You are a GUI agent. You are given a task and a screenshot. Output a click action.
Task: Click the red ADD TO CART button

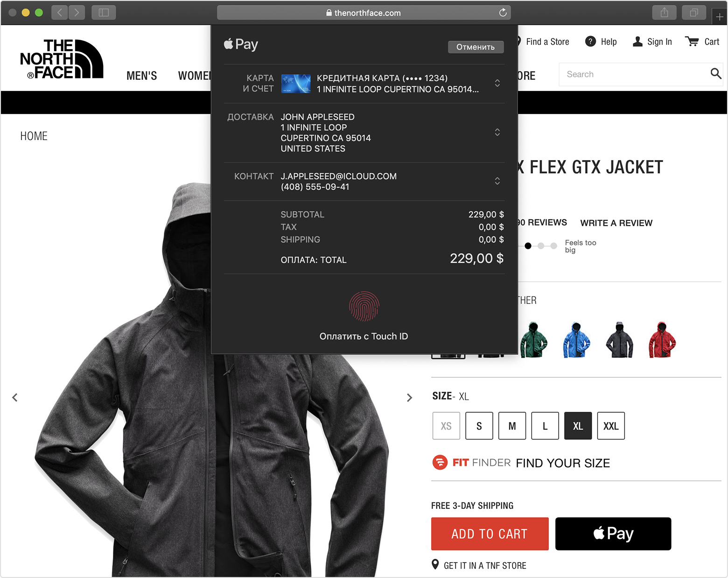[490, 534]
